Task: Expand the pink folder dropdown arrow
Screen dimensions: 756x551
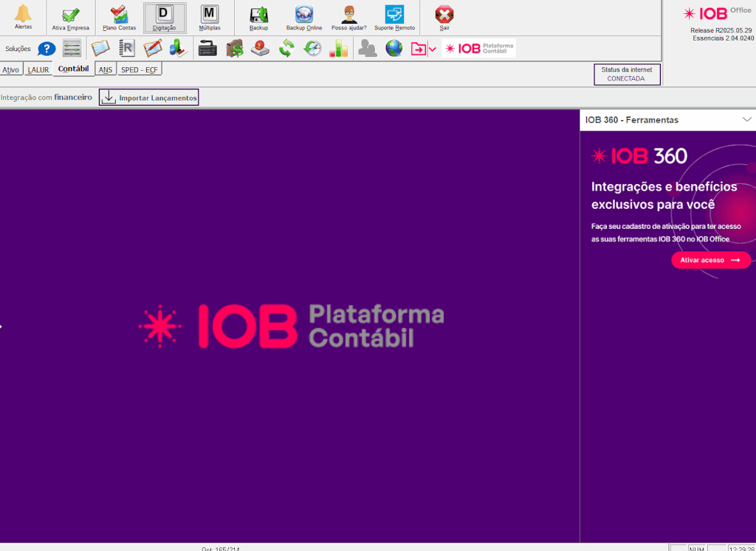Action: pyautogui.click(x=432, y=49)
